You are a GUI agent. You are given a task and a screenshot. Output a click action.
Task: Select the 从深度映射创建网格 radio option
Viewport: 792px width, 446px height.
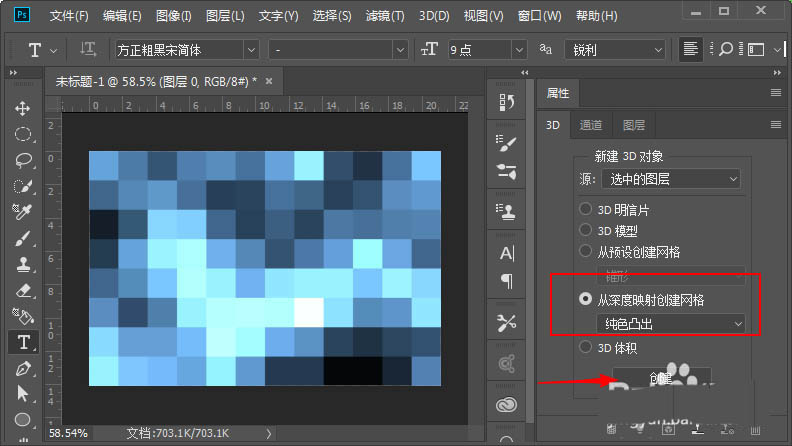pos(585,299)
